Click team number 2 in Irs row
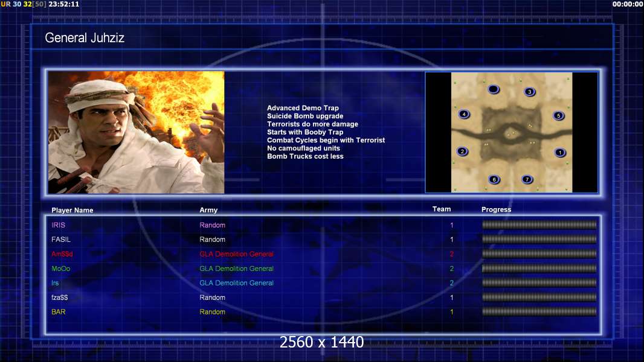 point(451,283)
